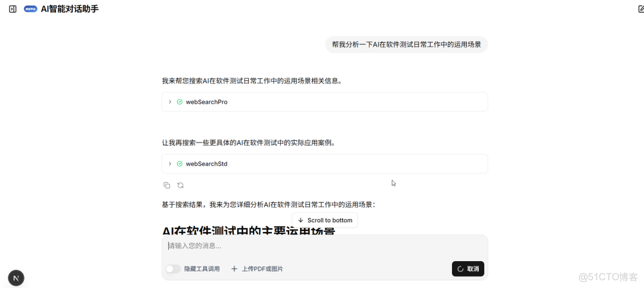
Task: Toggle the sidebar panel icon
Action: [x=13, y=9]
